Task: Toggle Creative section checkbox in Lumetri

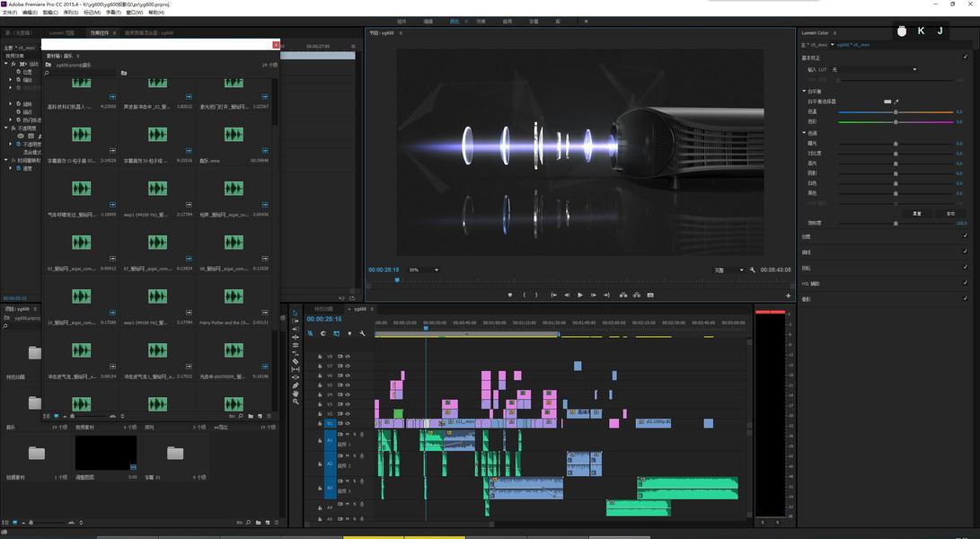Action: click(x=966, y=235)
